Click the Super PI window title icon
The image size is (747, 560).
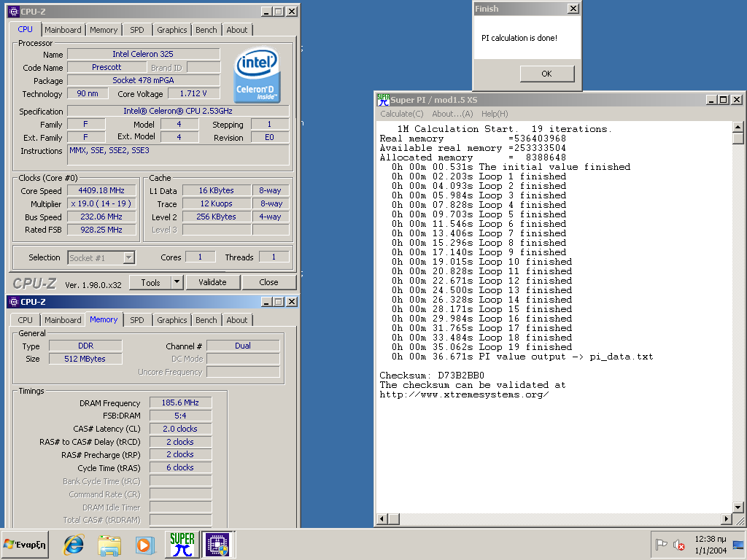click(x=383, y=99)
